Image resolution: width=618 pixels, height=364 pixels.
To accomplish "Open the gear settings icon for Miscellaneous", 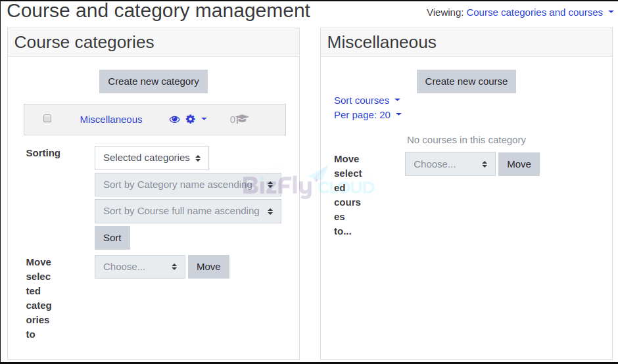I will pos(191,119).
